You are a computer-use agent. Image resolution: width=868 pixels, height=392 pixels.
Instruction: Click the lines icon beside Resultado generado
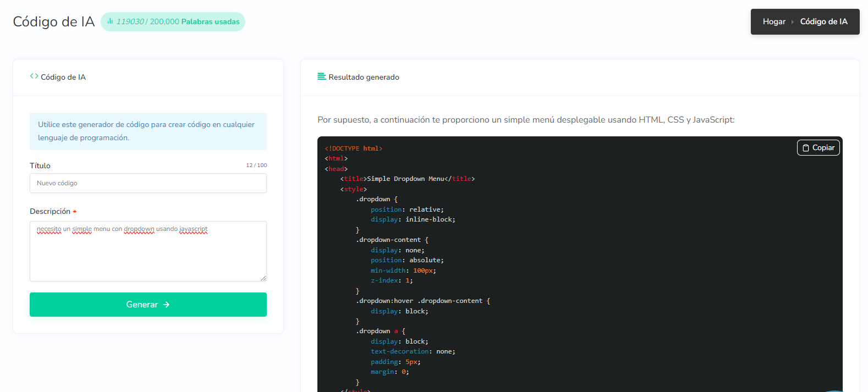pos(322,76)
